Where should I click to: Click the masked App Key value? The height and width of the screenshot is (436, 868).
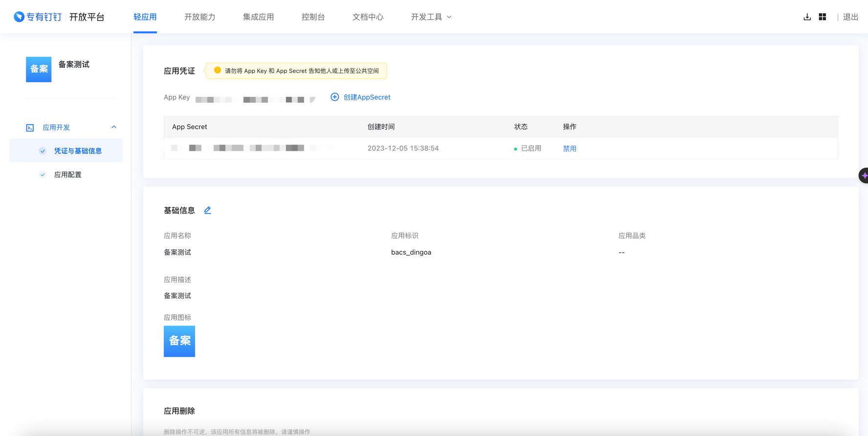256,99
